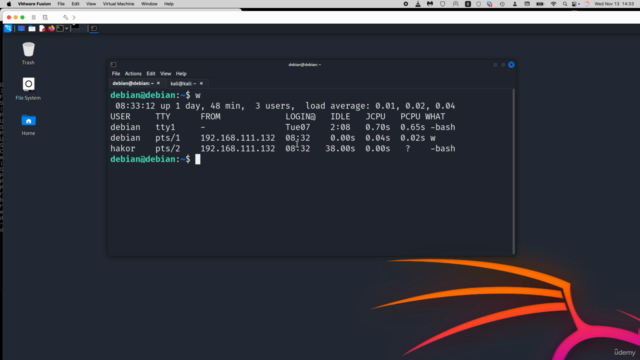Click the battery status menu bar icon
The height and width of the screenshot is (360, 640).
coord(540,4)
